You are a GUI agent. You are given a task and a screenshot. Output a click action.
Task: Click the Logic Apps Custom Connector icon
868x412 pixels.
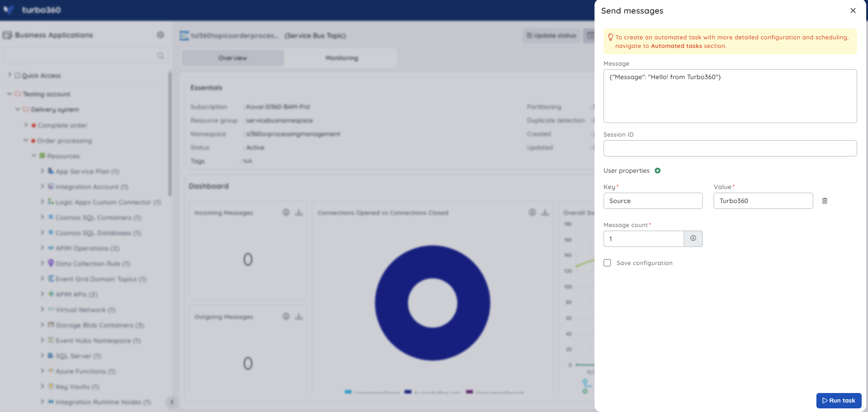[51, 202]
